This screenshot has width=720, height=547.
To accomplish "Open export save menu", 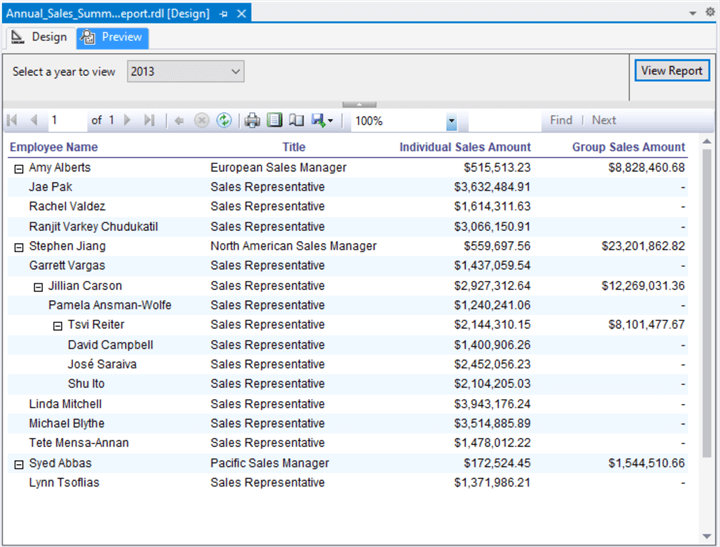I will pyautogui.click(x=322, y=120).
